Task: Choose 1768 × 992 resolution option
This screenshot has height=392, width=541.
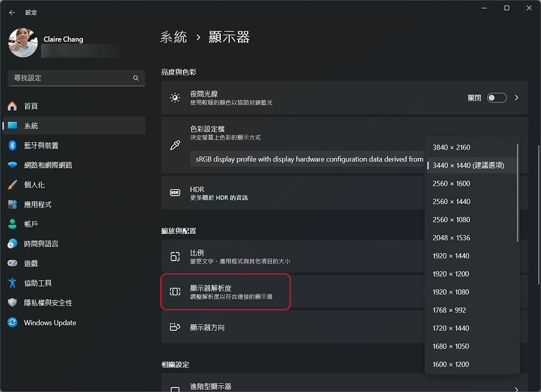Action: tap(471, 310)
